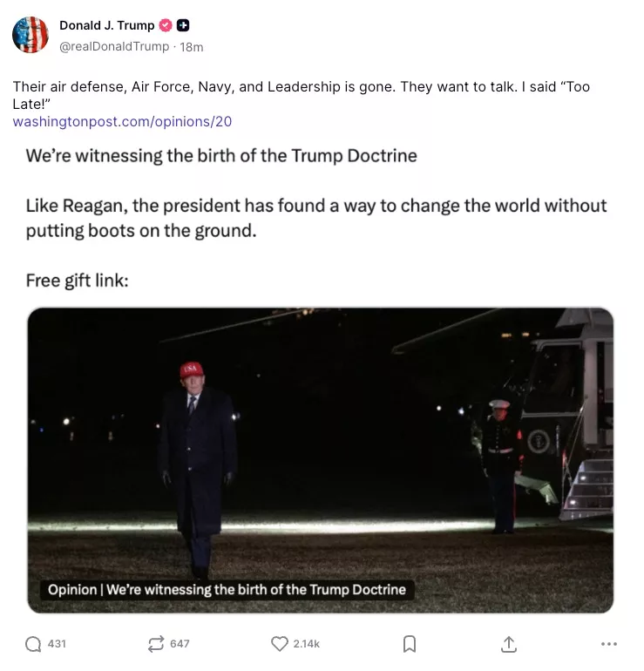
Task: Click the pink verified badge
Action: [166, 25]
